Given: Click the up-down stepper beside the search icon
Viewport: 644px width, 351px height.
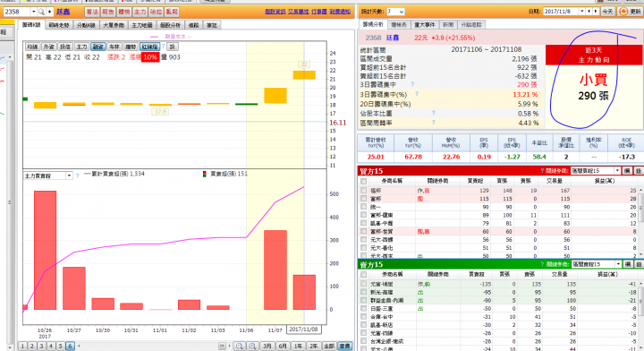Looking at the screenshot, I should click(x=50, y=12).
